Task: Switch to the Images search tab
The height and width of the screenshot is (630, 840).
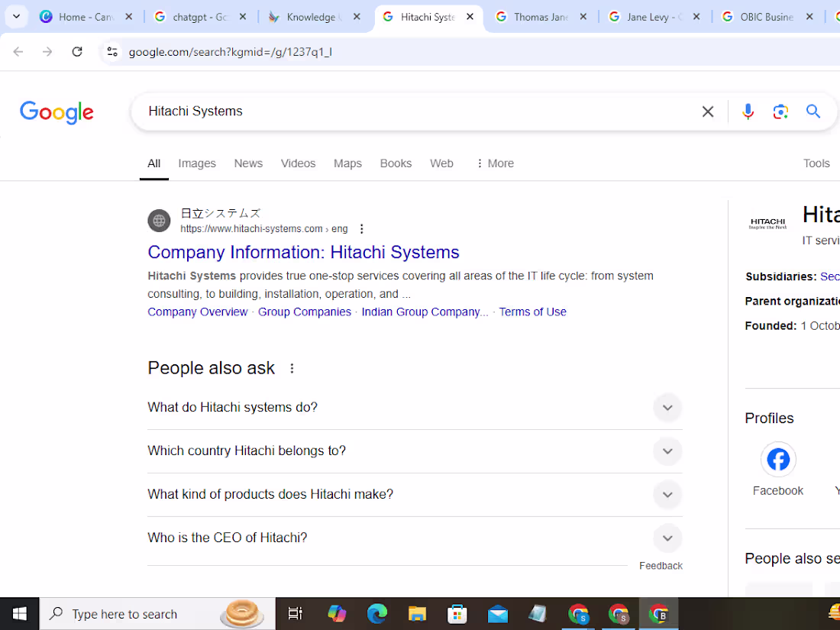Action: coord(196,163)
